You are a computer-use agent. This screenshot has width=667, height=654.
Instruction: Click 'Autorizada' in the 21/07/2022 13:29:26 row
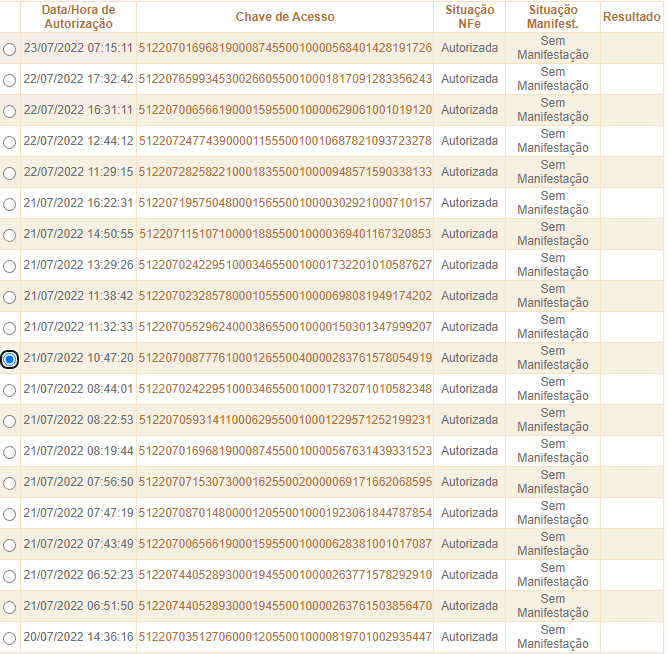tap(470, 265)
